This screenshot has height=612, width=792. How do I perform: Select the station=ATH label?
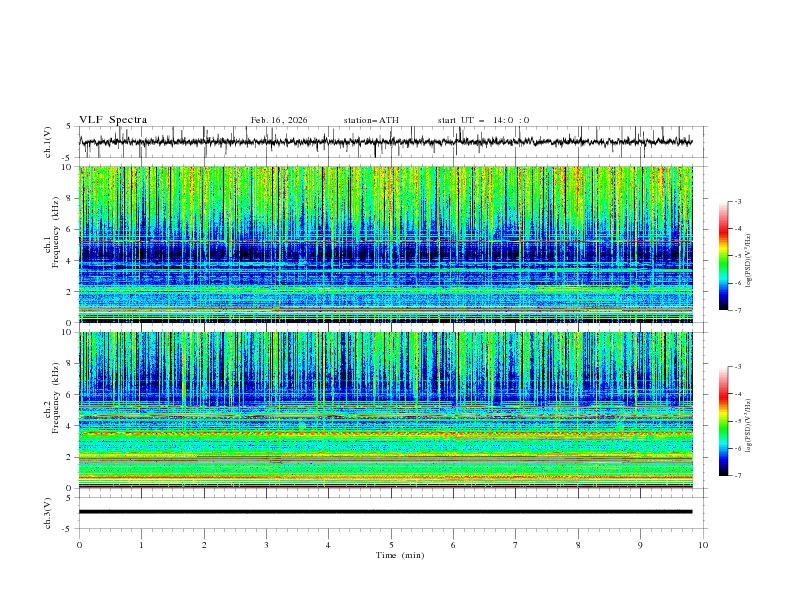[371, 120]
